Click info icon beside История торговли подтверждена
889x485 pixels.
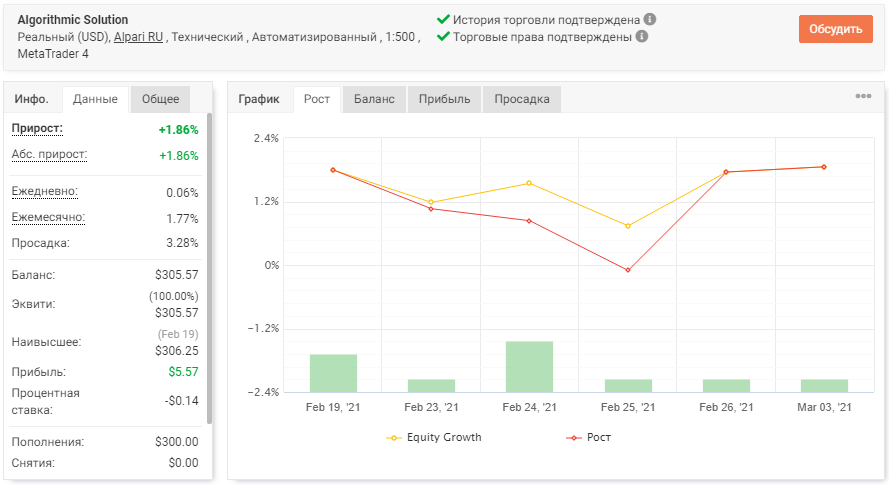tap(650, 19)
